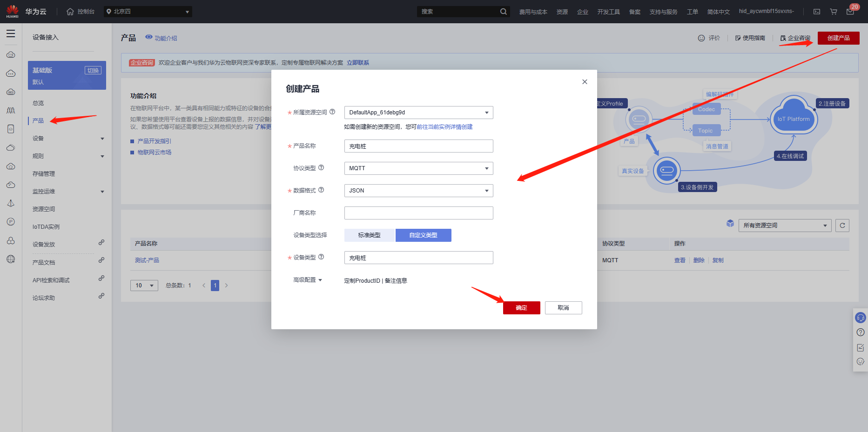Open the JSON data format dropdown
Viewport: 868px width, 432px height.
(x=419, y=191)
